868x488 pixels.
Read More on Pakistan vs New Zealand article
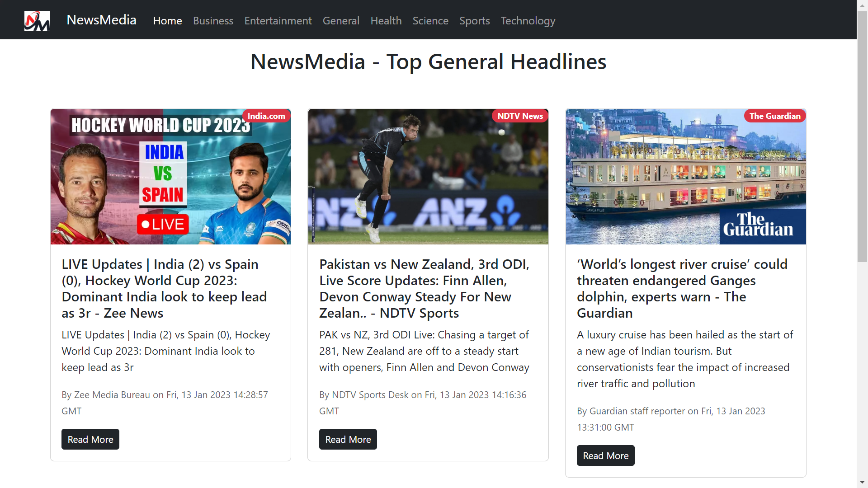pyautogui.click(x=348, y=439)
